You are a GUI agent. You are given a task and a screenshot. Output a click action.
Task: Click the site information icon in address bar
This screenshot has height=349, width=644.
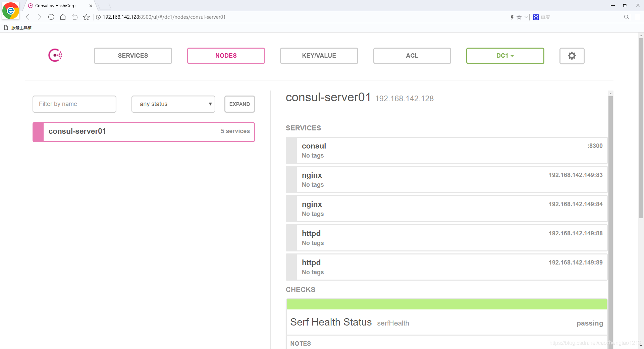click(98, 17)
